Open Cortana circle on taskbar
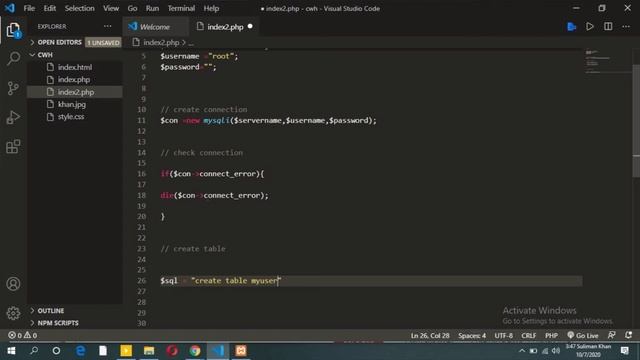640x360 pixels. tap(57, 351)
